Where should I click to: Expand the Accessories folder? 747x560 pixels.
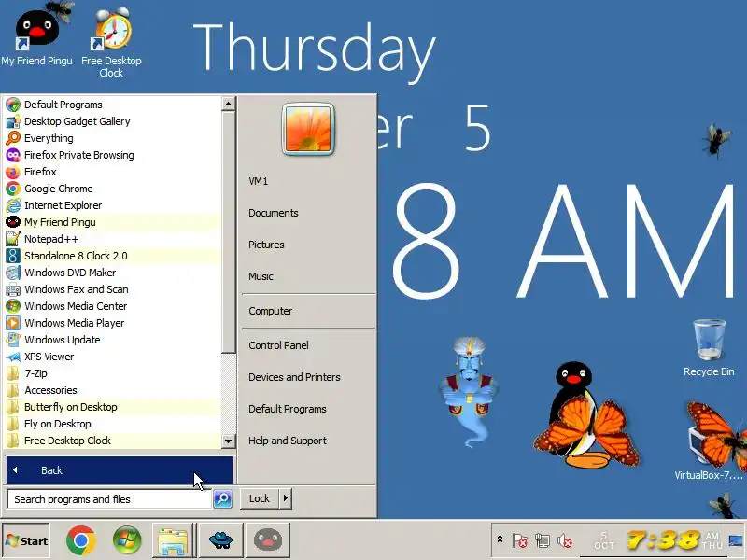point(112,390)
